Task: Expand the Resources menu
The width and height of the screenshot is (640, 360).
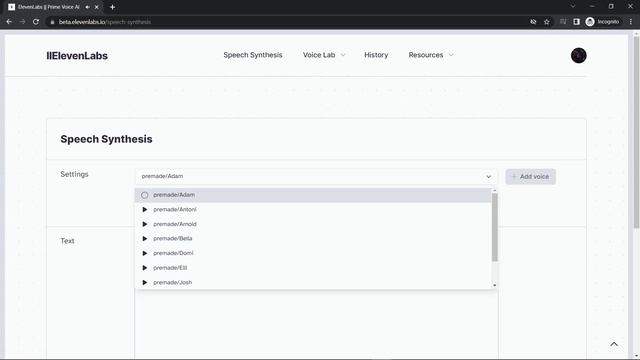Action: pos(431,55)
